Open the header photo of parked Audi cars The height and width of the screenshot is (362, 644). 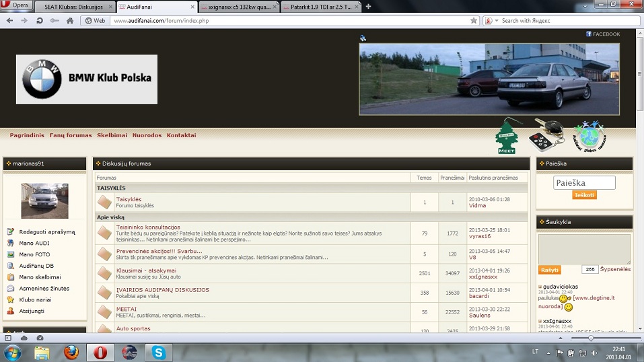coord(489,79)
